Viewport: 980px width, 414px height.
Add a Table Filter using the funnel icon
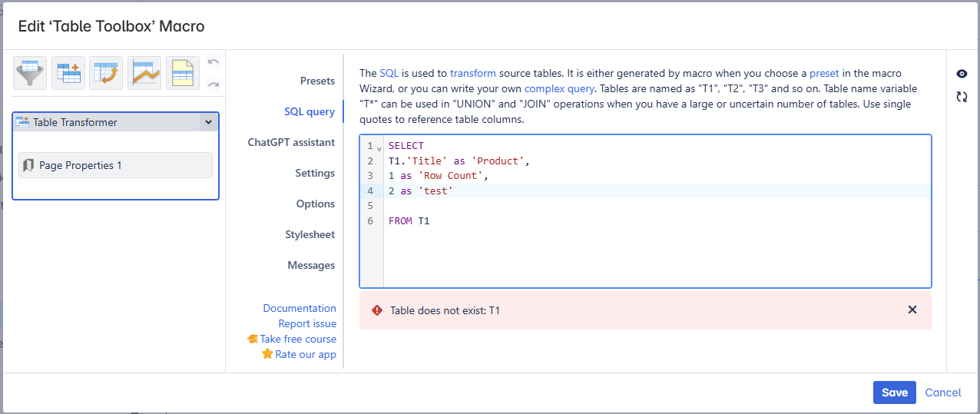click(x=30, y=73)
